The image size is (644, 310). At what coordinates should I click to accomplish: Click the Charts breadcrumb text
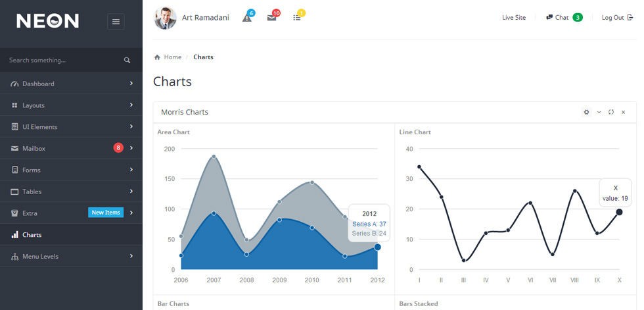coord(203,57)
